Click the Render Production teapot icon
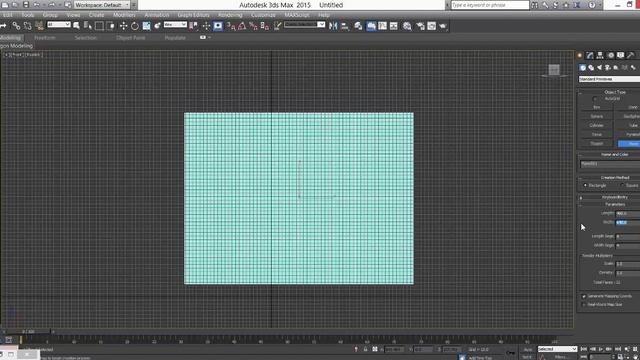 [443, 26]
